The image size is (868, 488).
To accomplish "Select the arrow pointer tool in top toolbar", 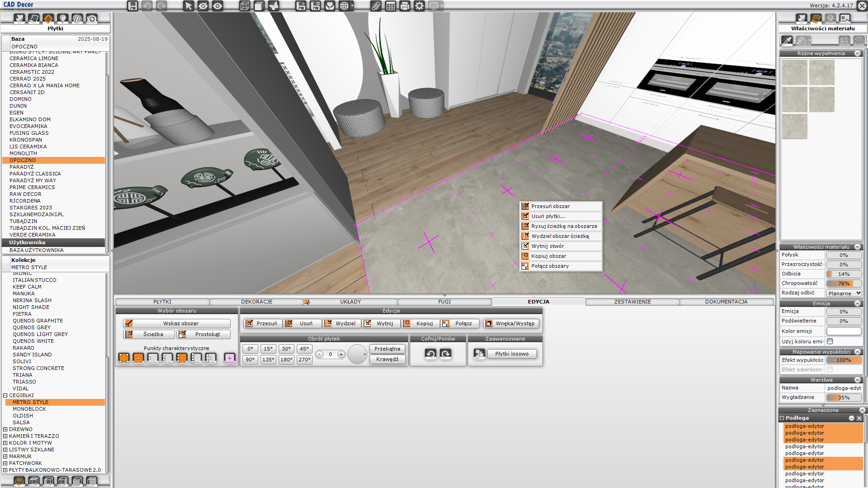I will (x=189, y=6).
